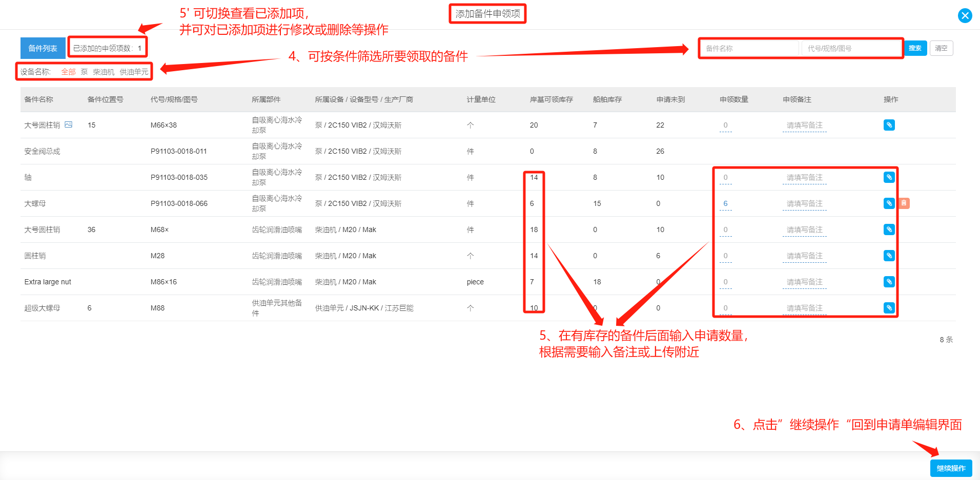Fill 申领备注 for 轴 row

tap(804, 178)
